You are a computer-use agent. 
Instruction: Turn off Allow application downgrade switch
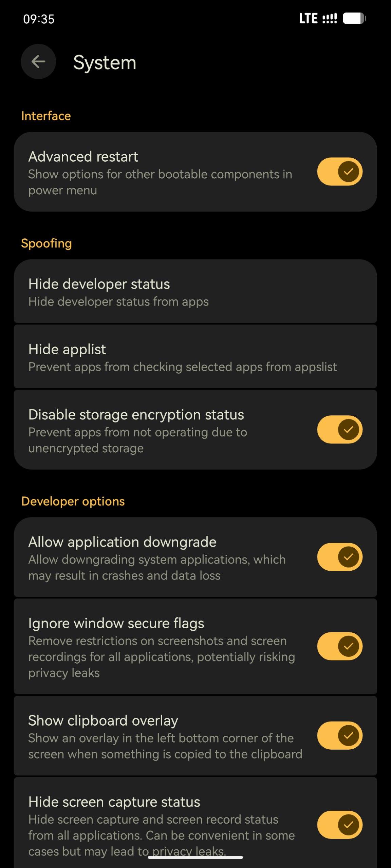[x=340, y=557]
